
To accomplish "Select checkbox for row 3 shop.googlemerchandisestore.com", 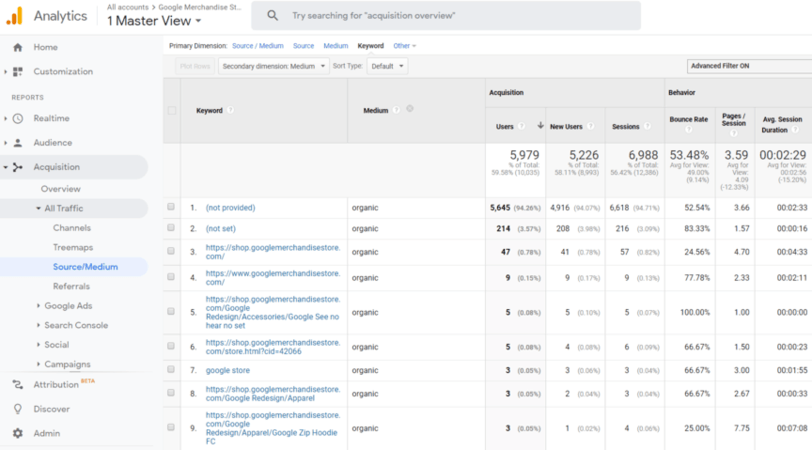I will [171, 251].
